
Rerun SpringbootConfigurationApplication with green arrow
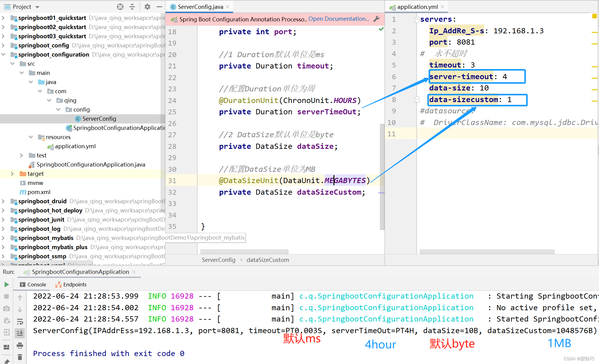pyautogui.click(x=7, y=285)
